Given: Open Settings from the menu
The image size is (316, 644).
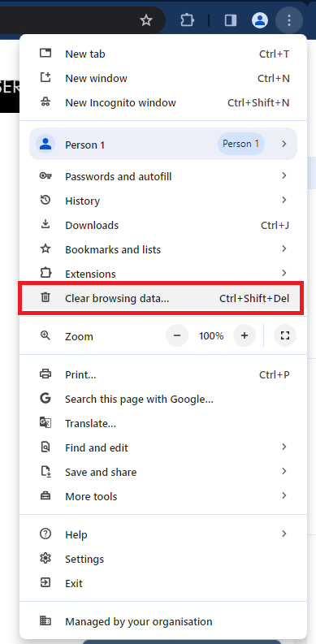Looking at the screenshot, I should click(163, 559).
